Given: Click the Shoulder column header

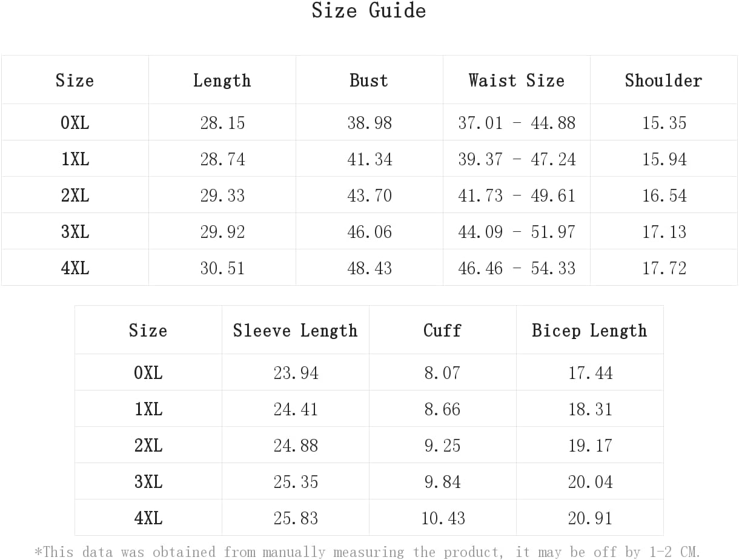Looking at the screenshot, I should click(664, 81).
